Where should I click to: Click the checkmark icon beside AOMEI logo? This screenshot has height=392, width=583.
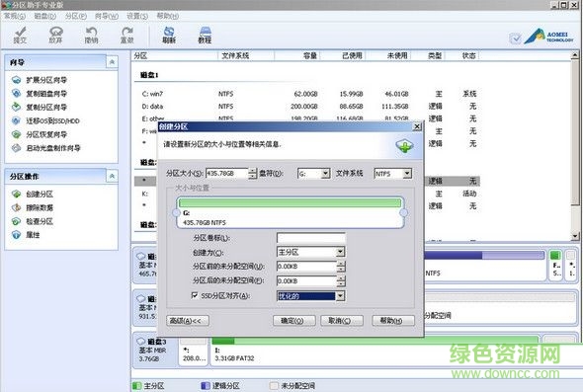coord(516,38)
